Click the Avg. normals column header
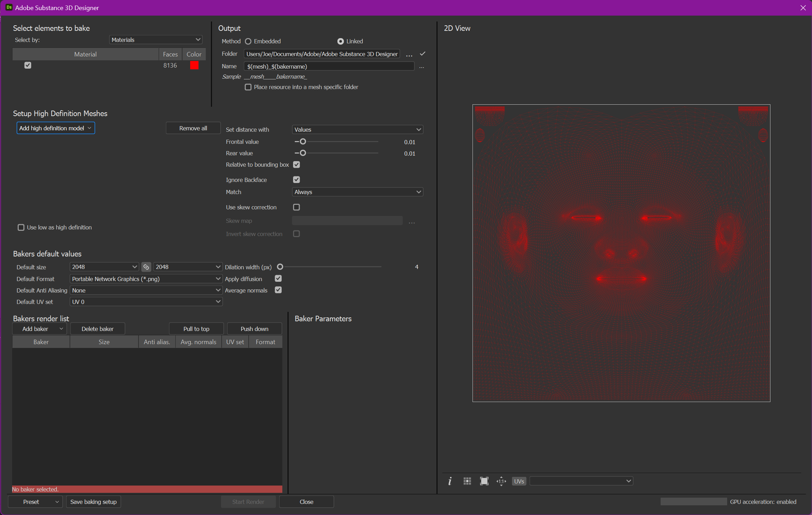Viewport: 812px width, 515px height. [x=198, y=342]
